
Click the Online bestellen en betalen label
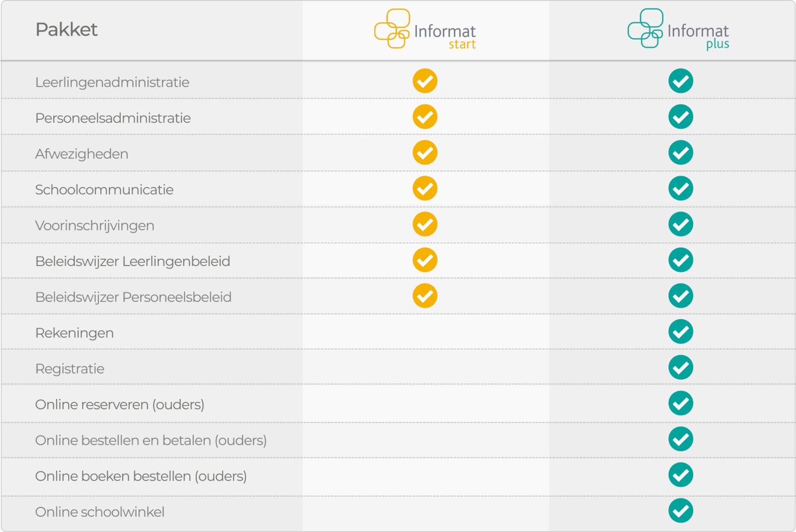point(151,440)
